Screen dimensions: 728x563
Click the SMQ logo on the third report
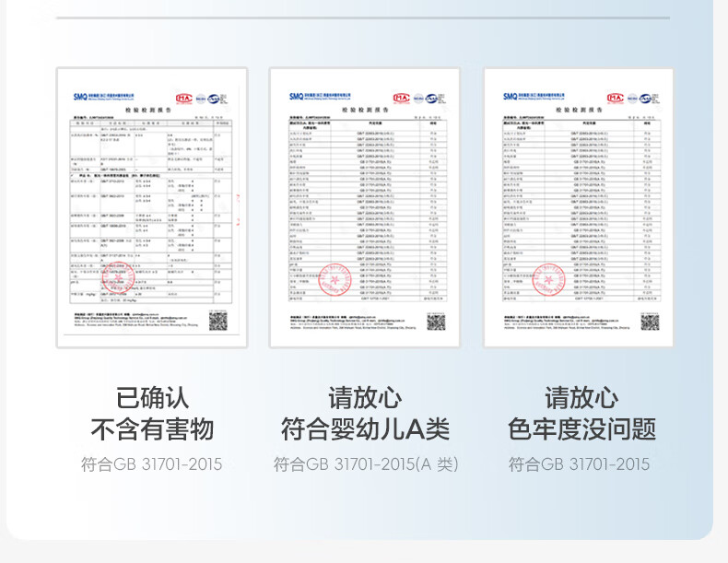tap(510, 96)
